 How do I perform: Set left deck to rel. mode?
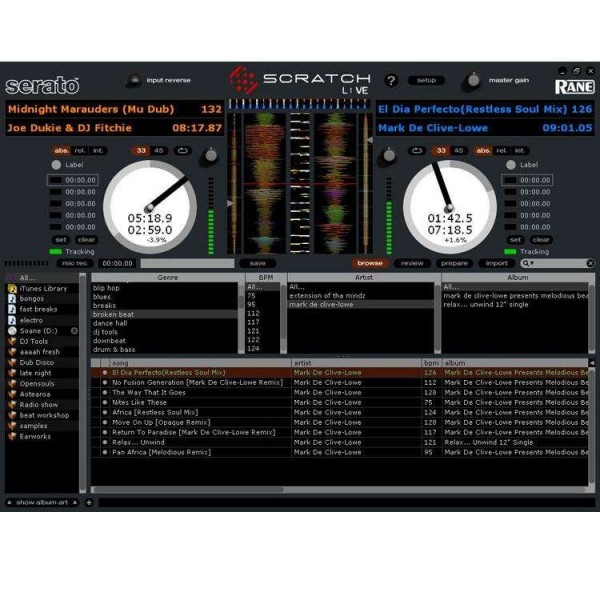coord(80,151)
